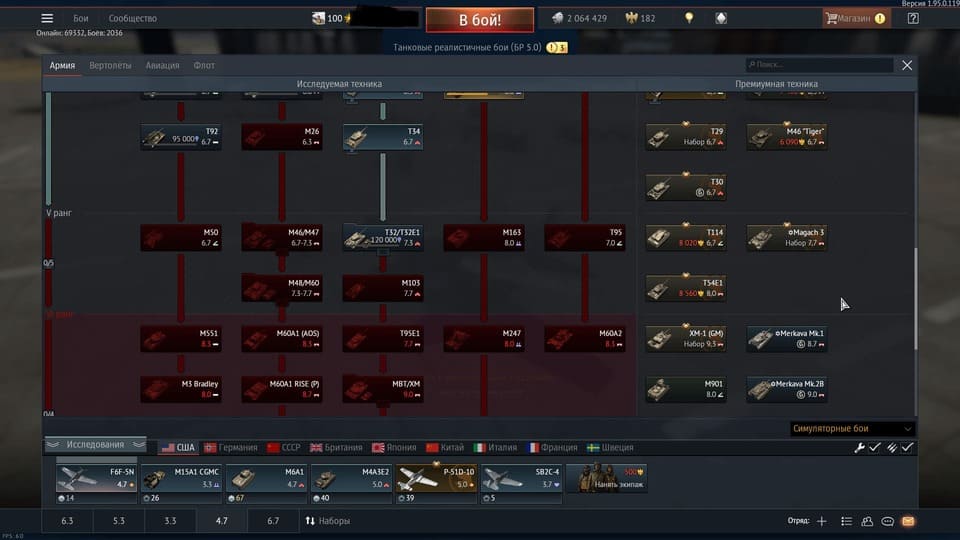960x540 pixels.
Task: Select the T114 premium vehicle
Action: (x=686, y=238)
